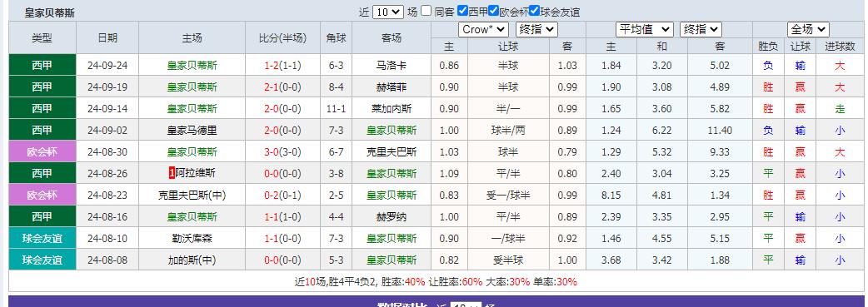Click the handicap cell 球半/两
Image resolution: width=868 pixels, height=307 pixels.
coord(508,131)
